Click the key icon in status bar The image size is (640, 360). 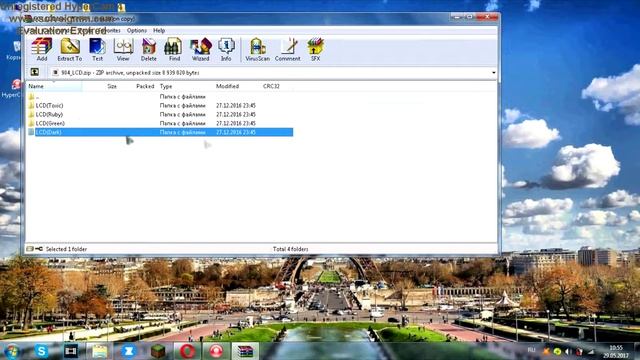click(x=39, y=249)
